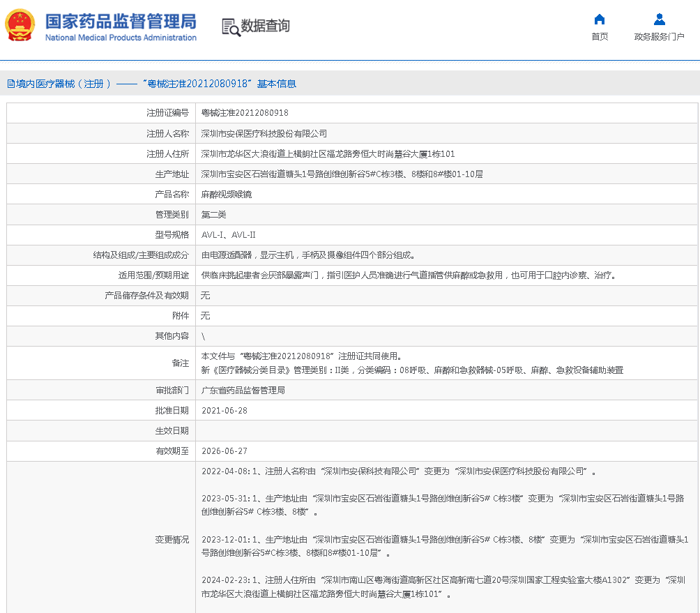Click the empty 生效日期 value cell
This screenshot has height=613, width=700.
pyautogui.click(x=446, y=431)
